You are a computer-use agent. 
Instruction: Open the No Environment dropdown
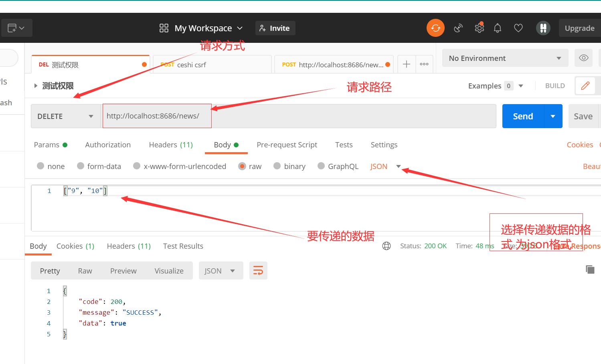pyautogui.click(x=505, y=58)
